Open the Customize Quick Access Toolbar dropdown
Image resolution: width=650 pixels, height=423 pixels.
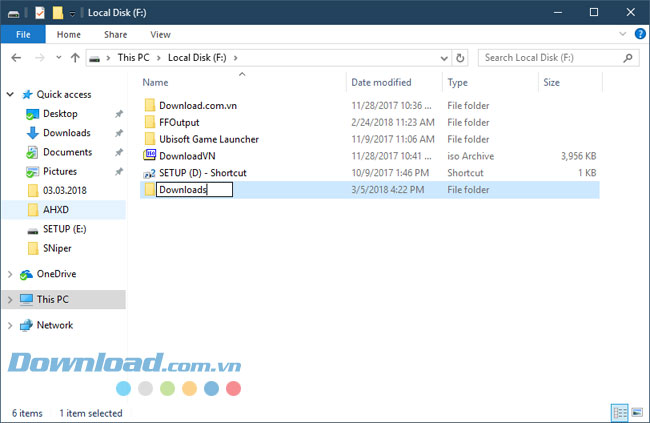[x=72, y=14]
